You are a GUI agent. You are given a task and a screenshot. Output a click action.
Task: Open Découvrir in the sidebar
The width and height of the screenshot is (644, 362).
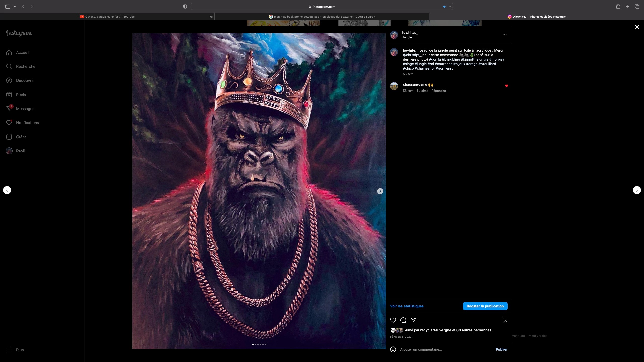pyautogui.click(x=25, y=80)
